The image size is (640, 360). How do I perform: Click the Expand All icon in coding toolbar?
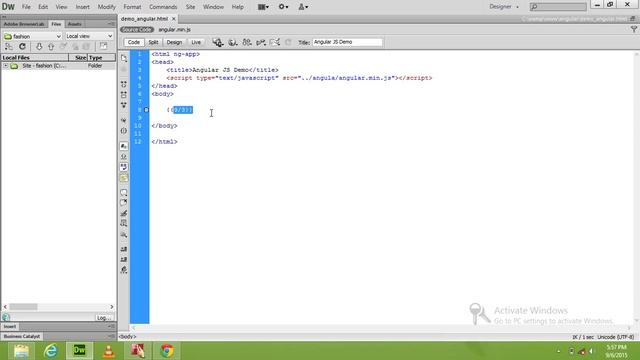pyautogui.click(x=124, y=105)
